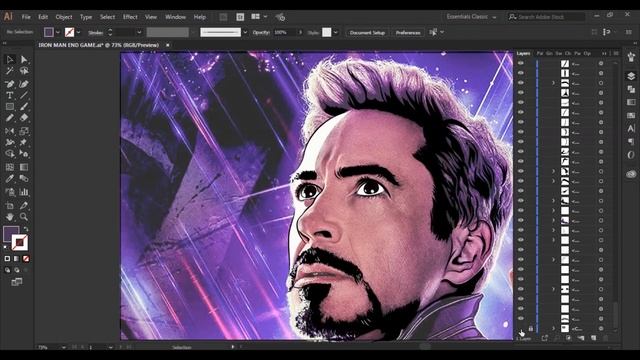Open the Character panel 'A' icon
640x360 pixels.
631,128
